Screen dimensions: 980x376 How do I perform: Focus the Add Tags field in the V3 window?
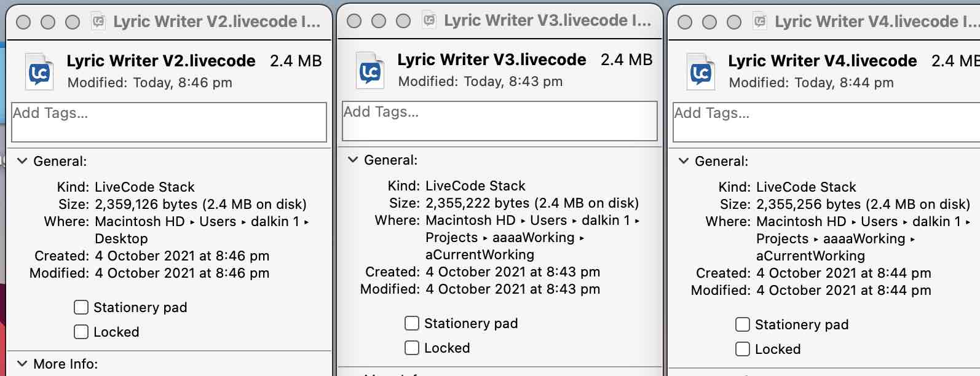(x=499, y=121)
